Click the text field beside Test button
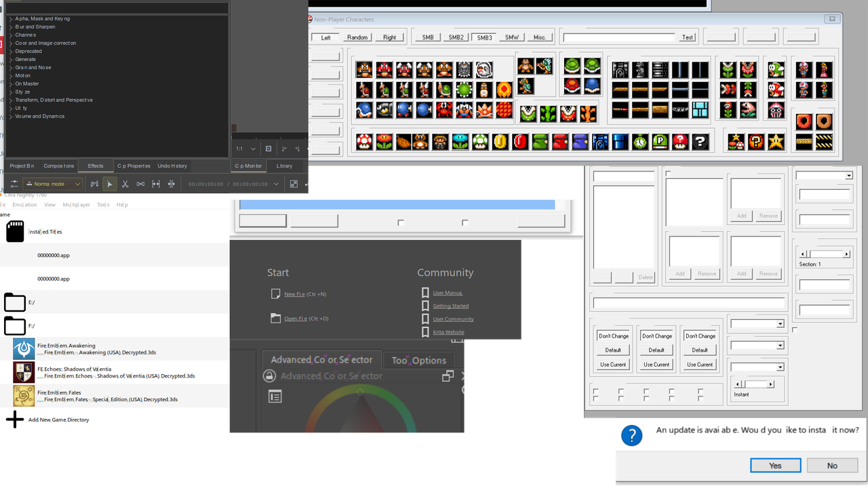This screenshot has width=868, height=488. [619, 37]
